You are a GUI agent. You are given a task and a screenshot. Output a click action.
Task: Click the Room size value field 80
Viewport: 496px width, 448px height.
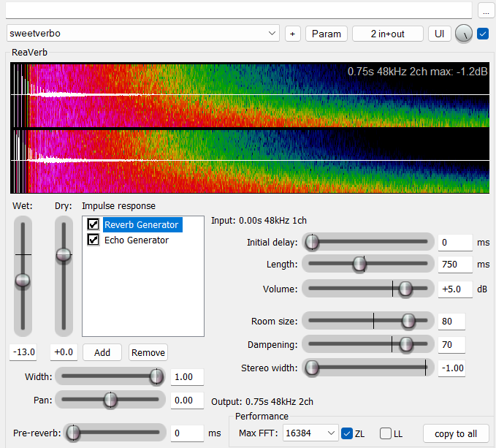coord(451,322)
